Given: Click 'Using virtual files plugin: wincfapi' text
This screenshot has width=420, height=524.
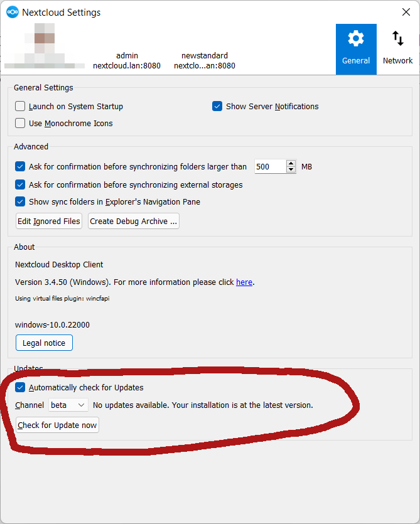Looking at the screenshot, I should click(62, 299).
